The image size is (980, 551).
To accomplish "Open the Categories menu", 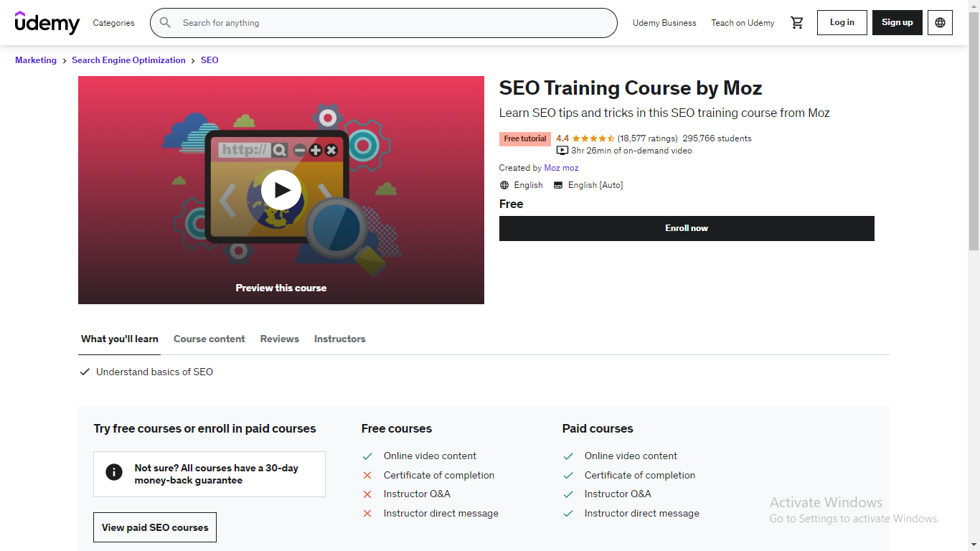I will [113, 23].
